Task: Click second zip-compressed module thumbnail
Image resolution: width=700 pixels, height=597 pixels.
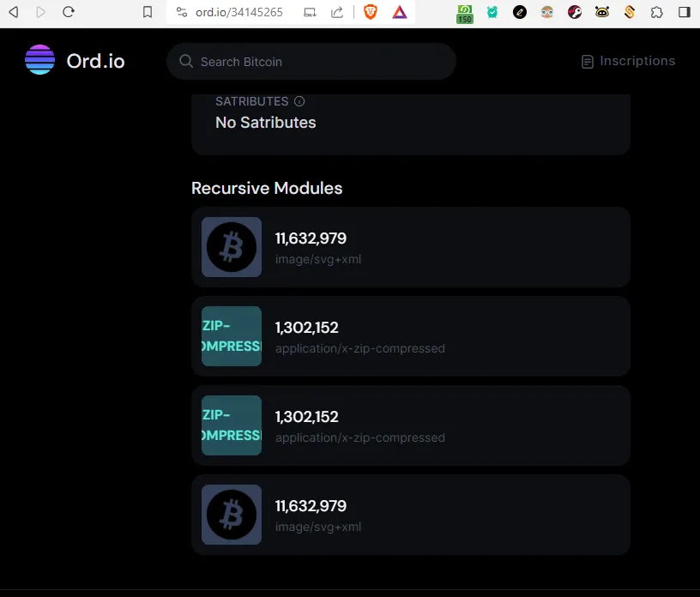Action: coord(232,425)
